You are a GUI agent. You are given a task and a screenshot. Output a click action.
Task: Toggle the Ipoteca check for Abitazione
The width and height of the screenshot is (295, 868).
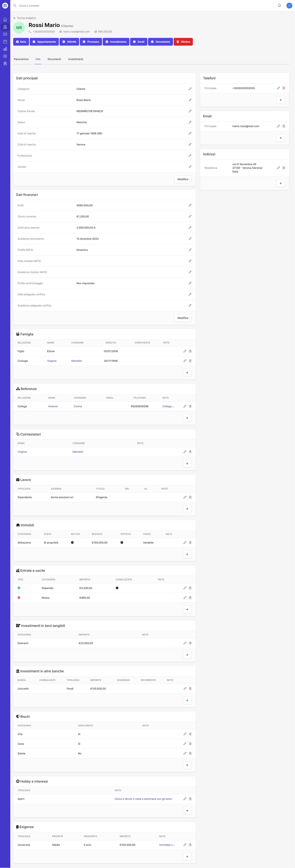coord(122,543)
